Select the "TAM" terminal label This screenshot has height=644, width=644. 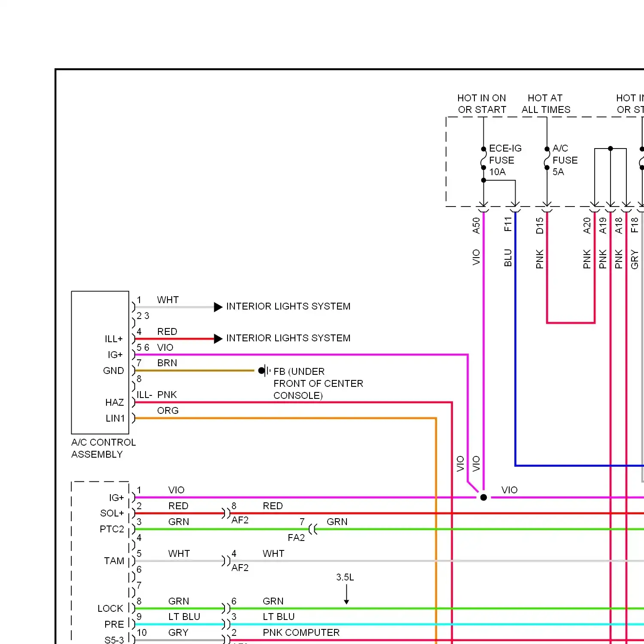click(x=114, y=561)
